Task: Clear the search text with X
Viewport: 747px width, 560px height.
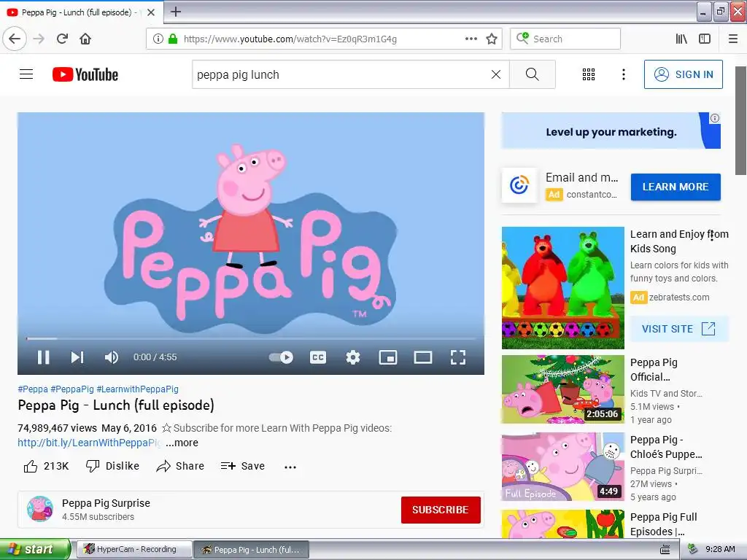Action: tap(496, 74)
